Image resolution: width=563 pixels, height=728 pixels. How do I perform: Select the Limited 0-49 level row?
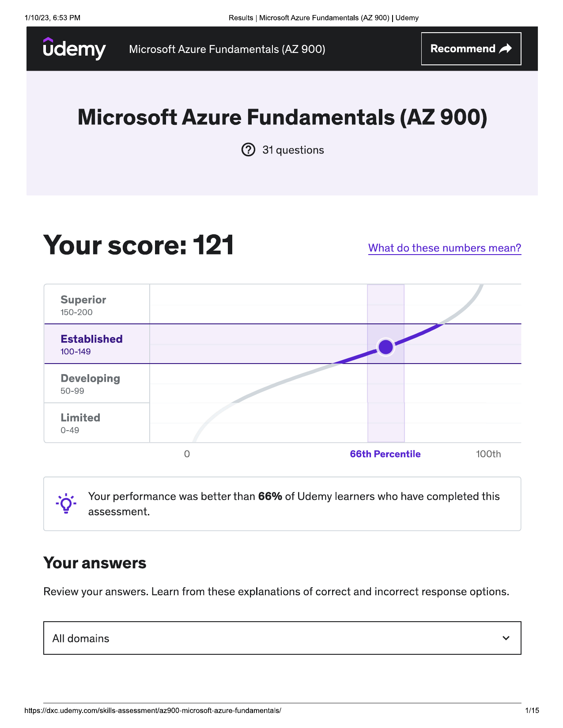pyautogui.click(x=97, y=423)
